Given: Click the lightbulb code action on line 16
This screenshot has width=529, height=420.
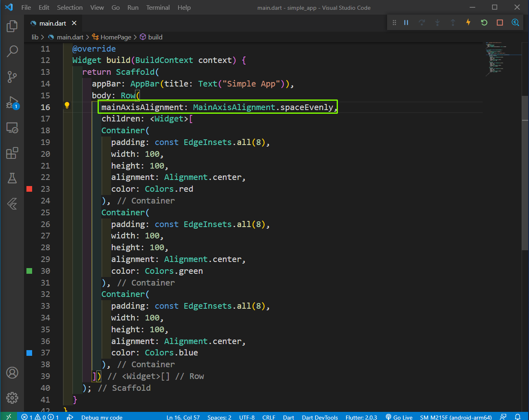Looking at the screenshot, I should (67, 106).
